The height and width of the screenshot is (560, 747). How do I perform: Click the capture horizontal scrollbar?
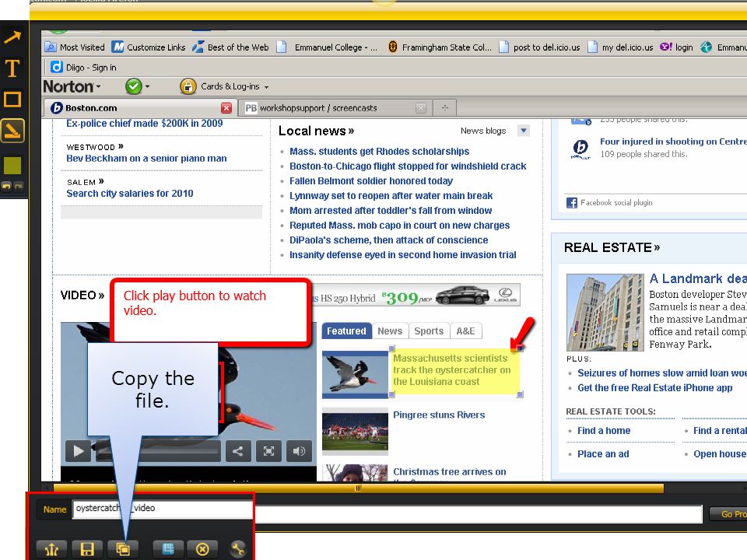coord(358,488)
